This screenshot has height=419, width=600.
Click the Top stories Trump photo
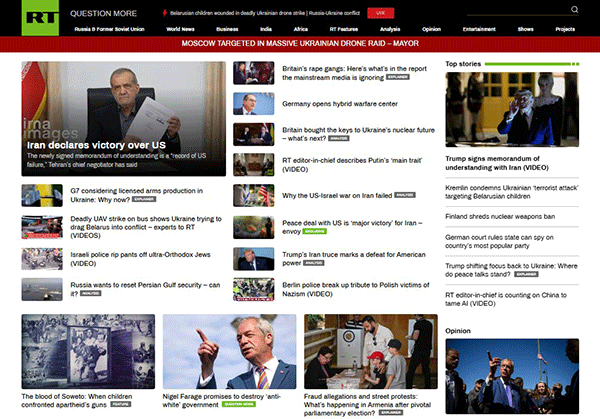pos(512,109)
